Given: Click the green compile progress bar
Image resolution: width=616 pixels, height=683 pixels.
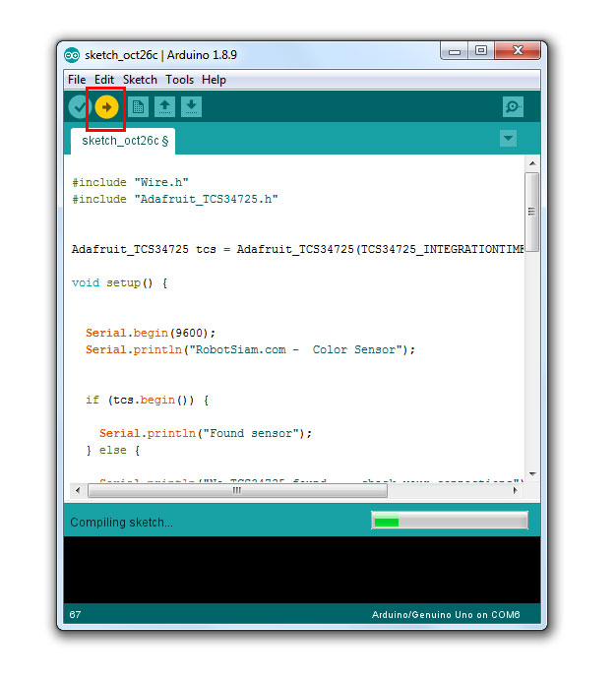Looking at the screenshot, I should coord(450,521).
